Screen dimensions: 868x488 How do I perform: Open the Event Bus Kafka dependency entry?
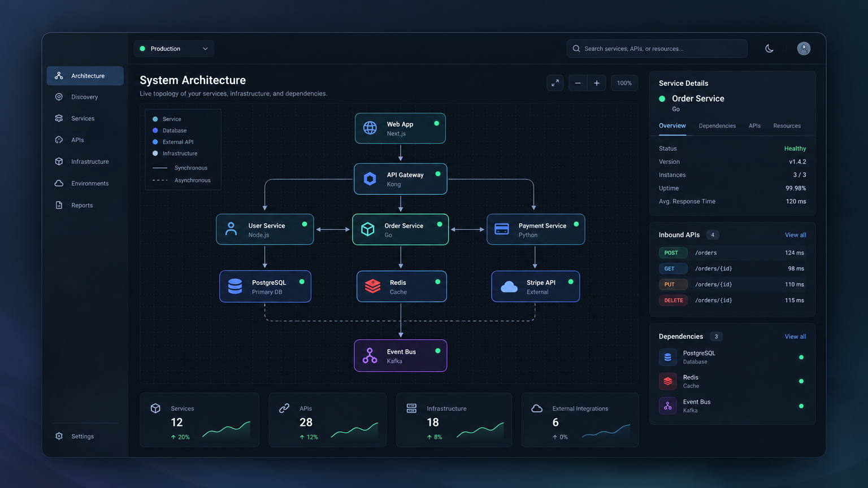(x=732, y=406)
